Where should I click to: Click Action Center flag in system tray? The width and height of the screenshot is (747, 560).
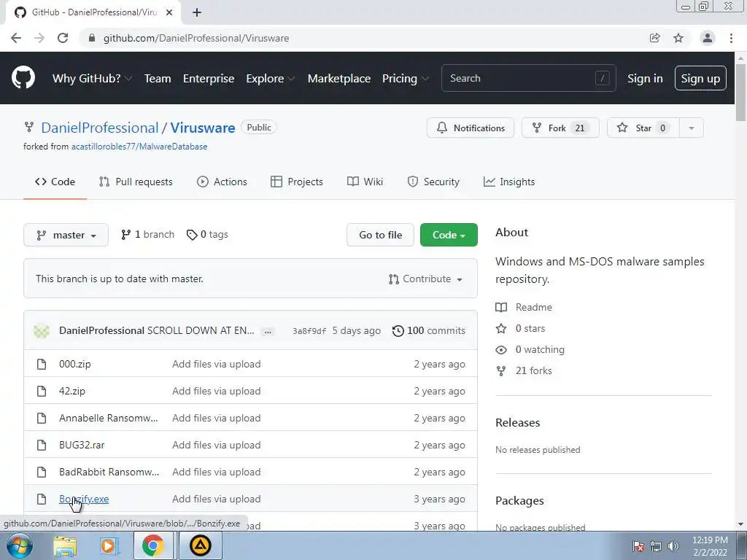pos(638,546)
